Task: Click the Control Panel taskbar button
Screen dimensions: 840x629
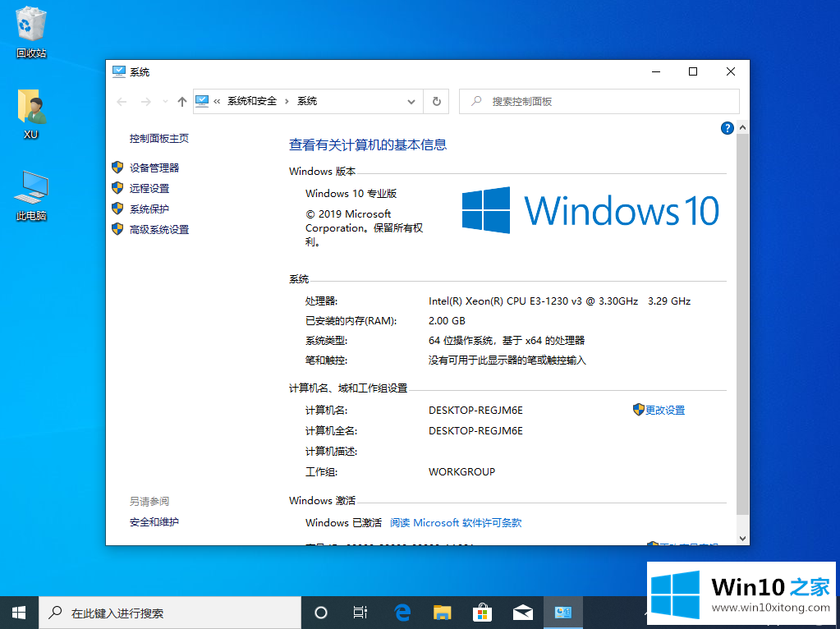Action: click(x=563, y=613)
